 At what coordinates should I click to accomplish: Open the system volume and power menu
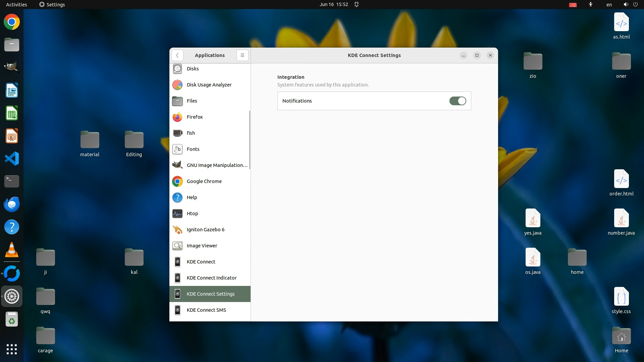click(630, 4)
